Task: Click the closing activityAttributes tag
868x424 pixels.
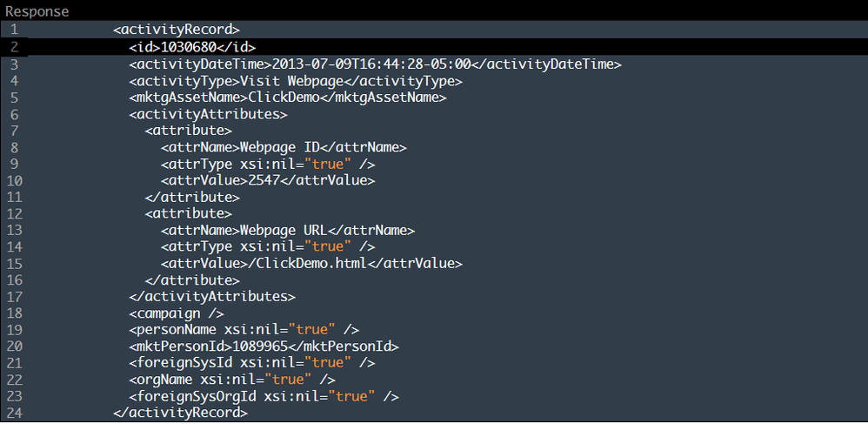Action: pyautogui.click(x=212, y=297)
